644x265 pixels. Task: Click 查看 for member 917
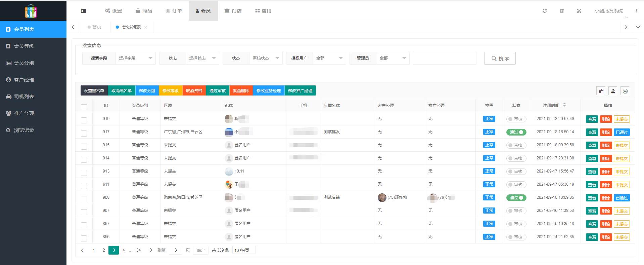[x=592, y=132]
